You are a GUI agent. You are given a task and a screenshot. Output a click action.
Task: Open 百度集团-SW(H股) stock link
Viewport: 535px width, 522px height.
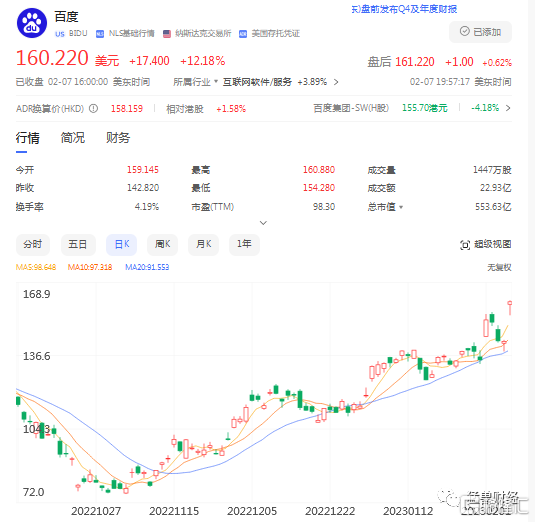[x=351, y=108]
